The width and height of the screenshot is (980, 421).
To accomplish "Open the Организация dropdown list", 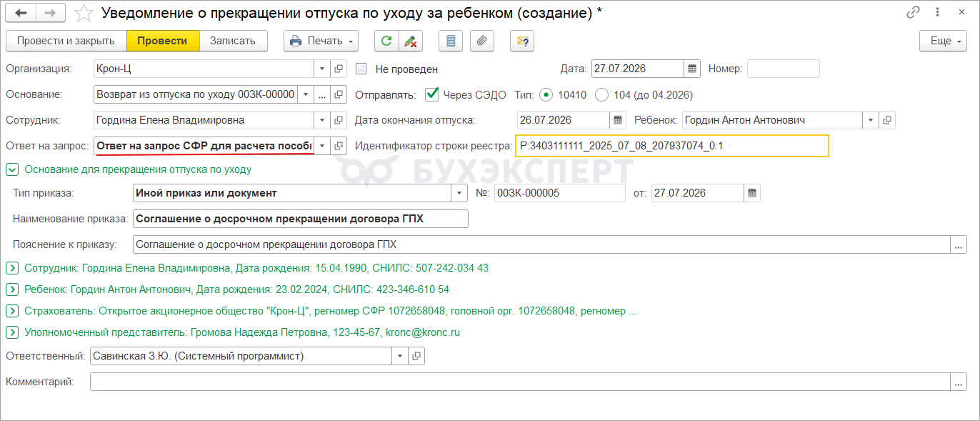I will tap(322, 69).
